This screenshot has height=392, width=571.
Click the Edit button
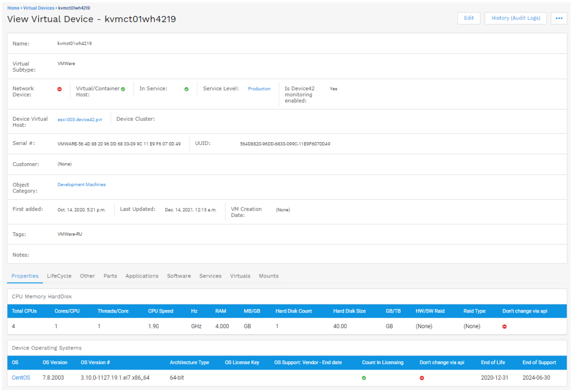click(469, 18)
